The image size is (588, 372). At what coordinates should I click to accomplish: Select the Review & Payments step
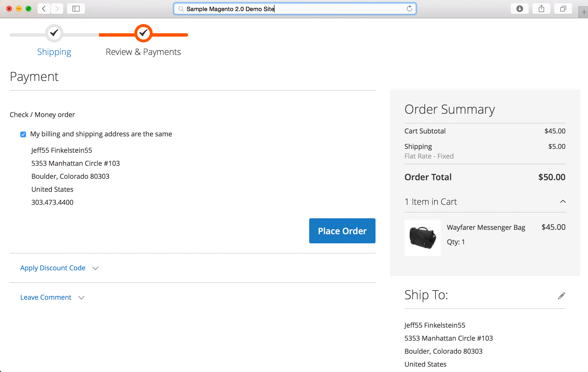pyautogui.click(x=143, y=52)
